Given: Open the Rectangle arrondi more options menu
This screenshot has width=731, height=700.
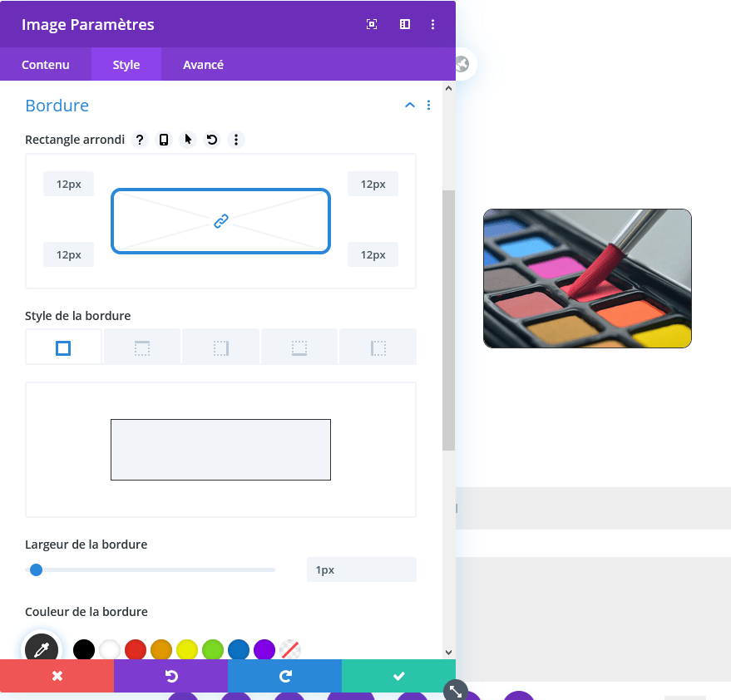Looking at the screenshot, I should [236, 140].
